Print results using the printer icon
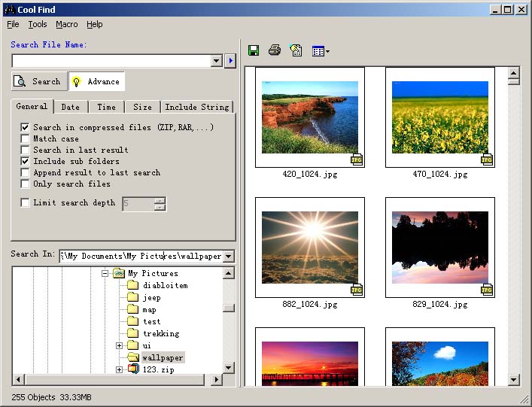Screen dimensions: 532x407 tap(275, 50)
